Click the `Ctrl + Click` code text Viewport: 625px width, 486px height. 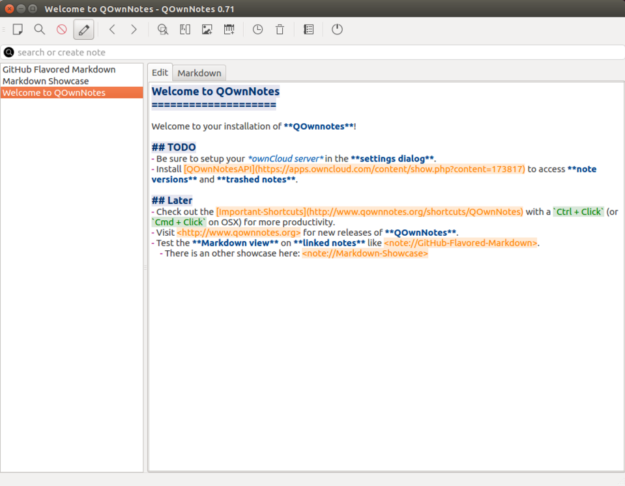(x=578, y=212)
